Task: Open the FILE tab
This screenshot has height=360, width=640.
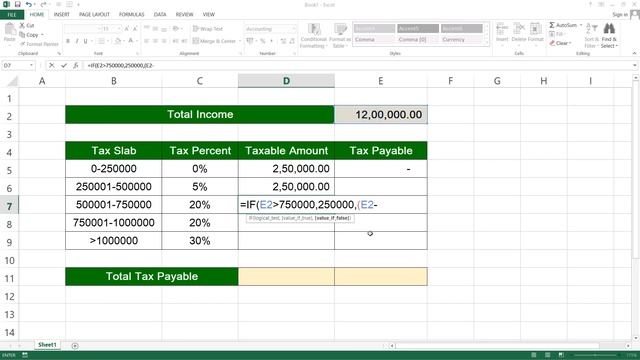Action: click(x=12, y=15)
